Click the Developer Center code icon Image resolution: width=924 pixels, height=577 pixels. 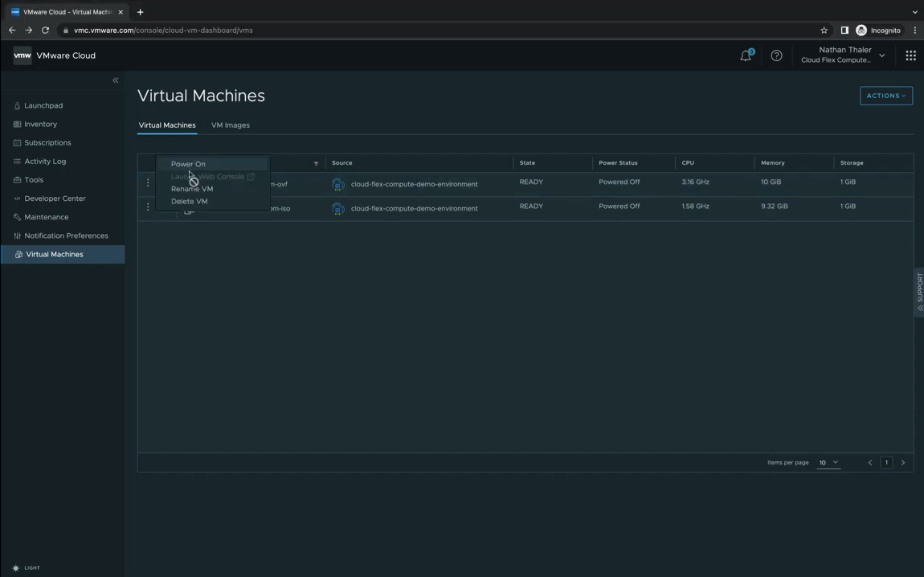[17, 198]
